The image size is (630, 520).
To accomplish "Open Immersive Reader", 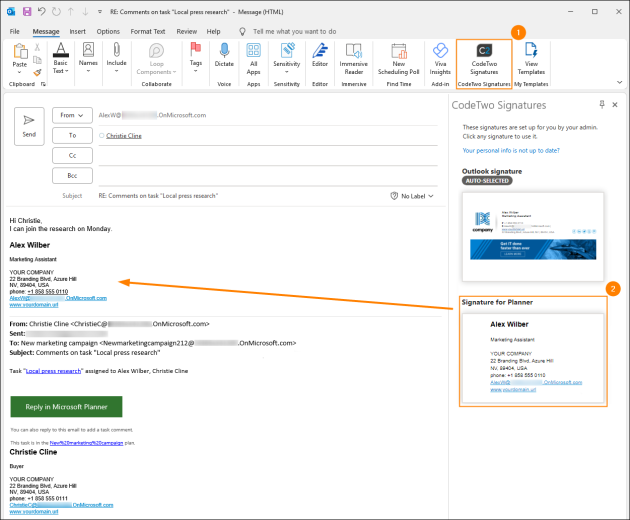I will coord(354,59).
